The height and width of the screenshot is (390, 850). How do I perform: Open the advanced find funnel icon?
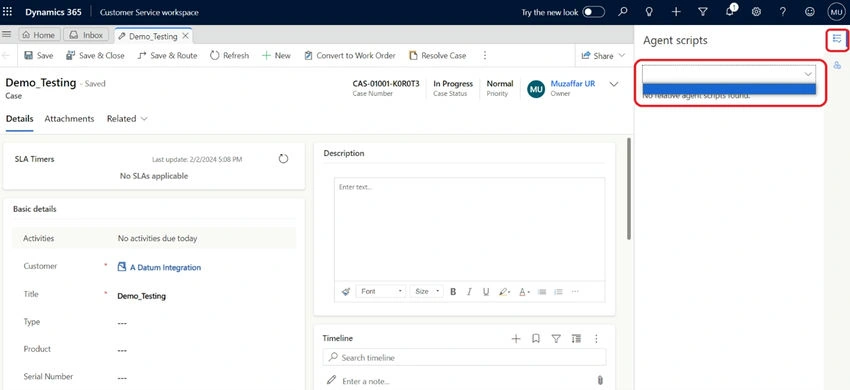coord(703,12)
